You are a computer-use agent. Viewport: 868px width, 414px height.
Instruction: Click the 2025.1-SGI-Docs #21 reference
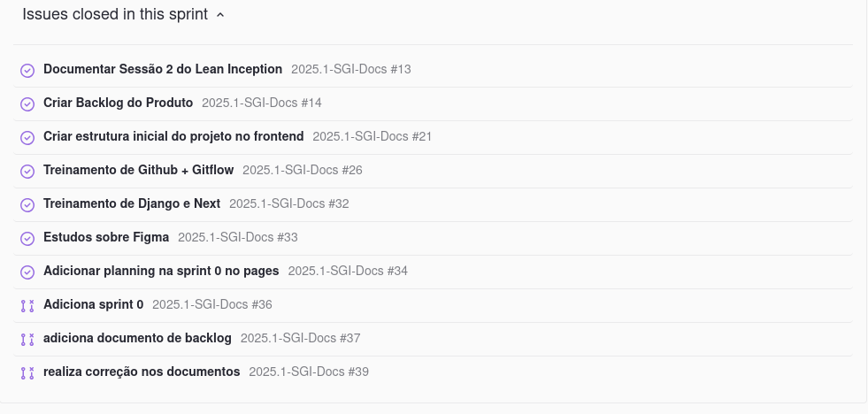[x=372, y=137]
